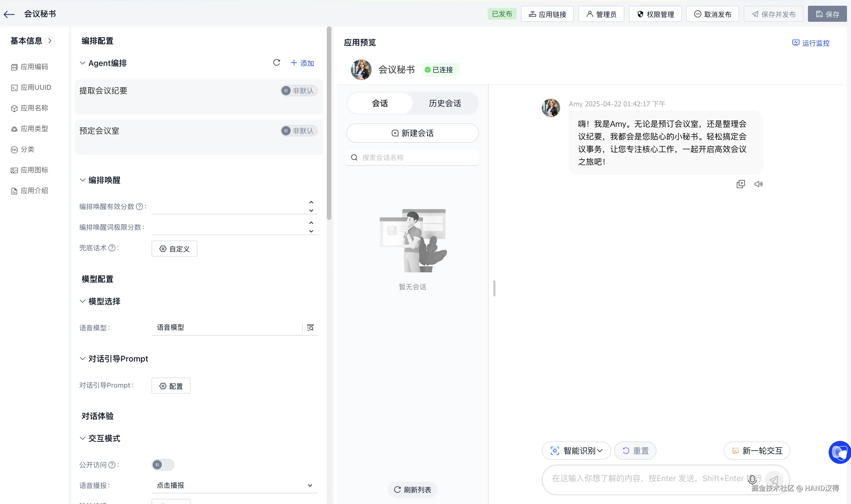Click the floating blue assistant icon
The image size is (851, 504).
tap(840, 452)
